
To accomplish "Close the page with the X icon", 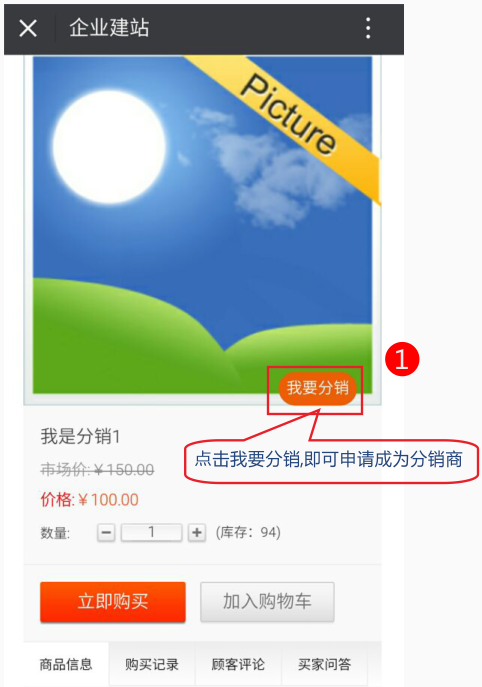I will coord(28,28).
